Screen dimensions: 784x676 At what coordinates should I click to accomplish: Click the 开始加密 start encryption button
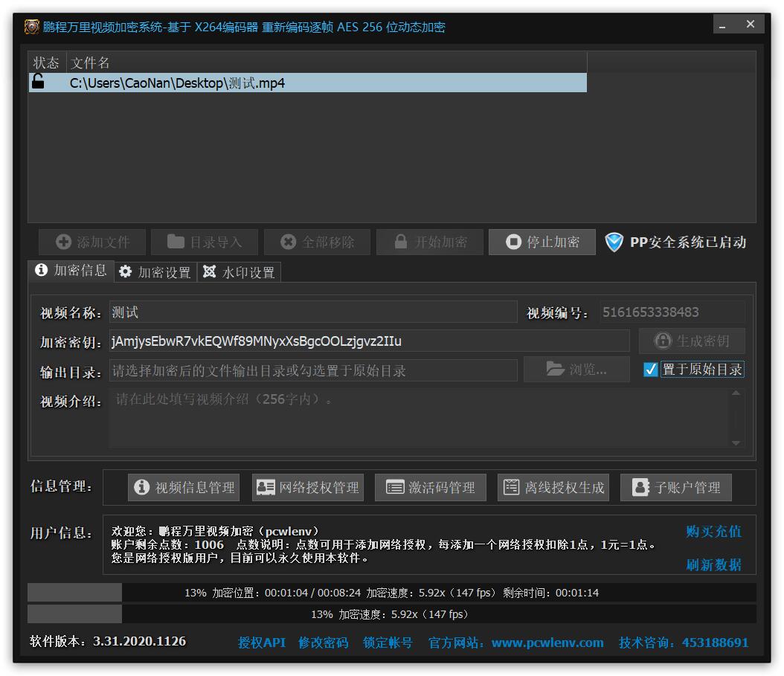click(x=429, y=242)
